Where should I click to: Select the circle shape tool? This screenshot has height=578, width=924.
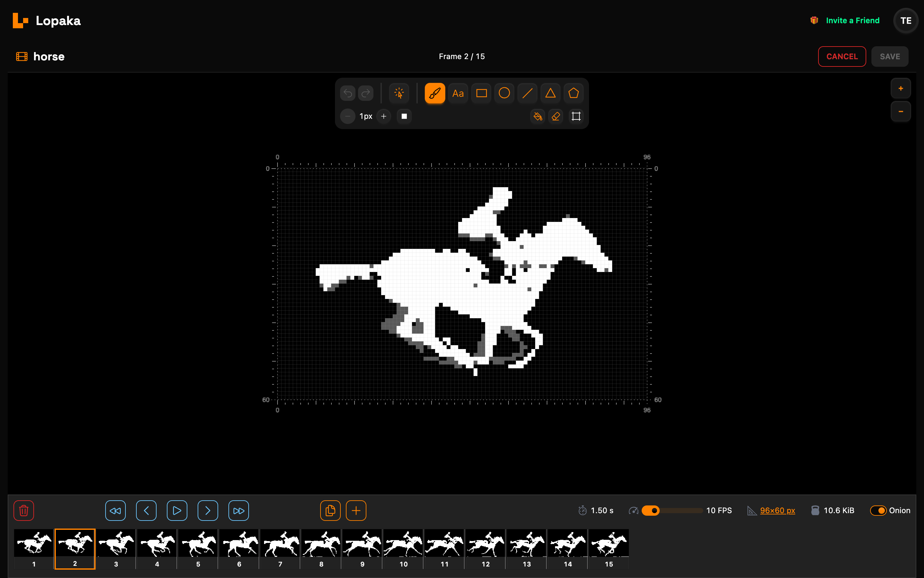click(x=504, y=93)
